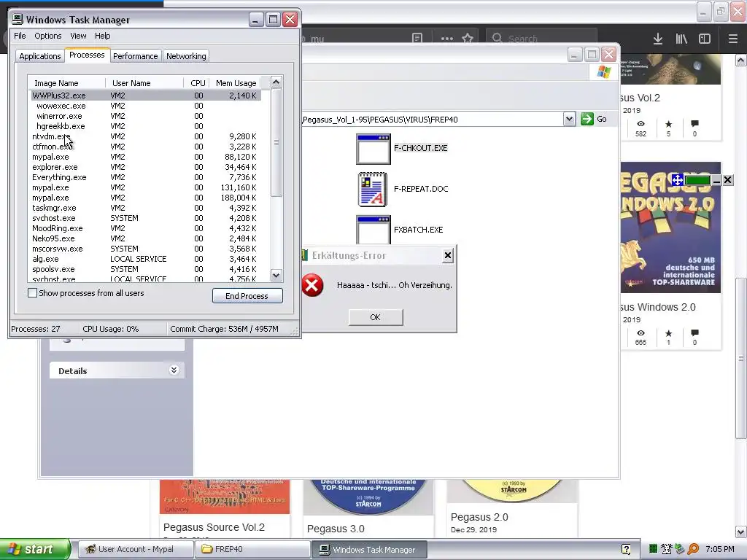Expand the Details panel chevron

pyautogui.click(x=174, y=370)
